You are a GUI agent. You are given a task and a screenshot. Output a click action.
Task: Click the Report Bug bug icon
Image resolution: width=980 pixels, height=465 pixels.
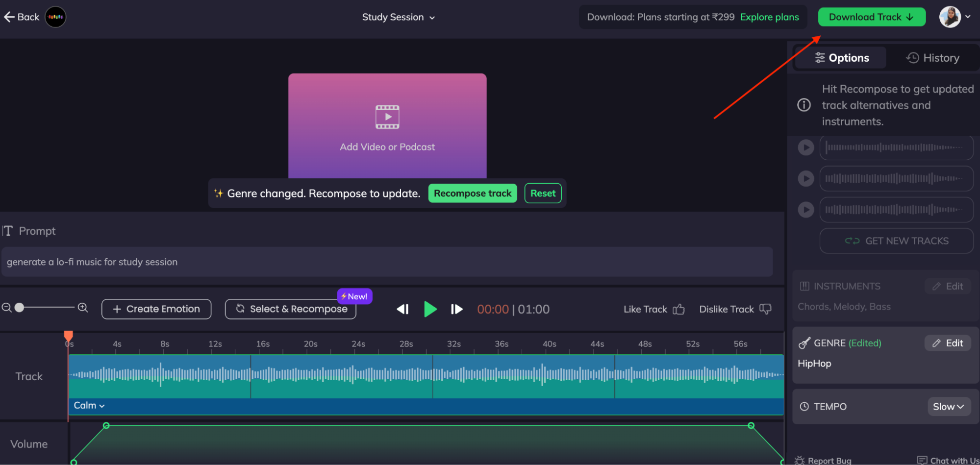800,460
